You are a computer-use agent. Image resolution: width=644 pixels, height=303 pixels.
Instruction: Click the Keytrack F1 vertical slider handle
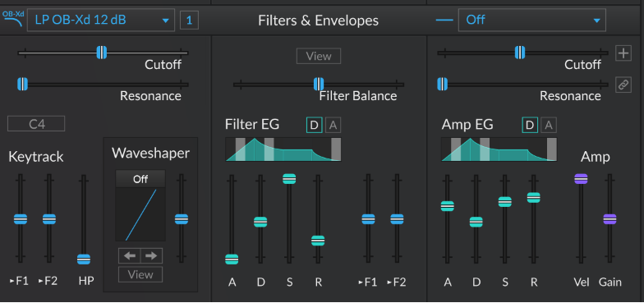coord(21,219)
